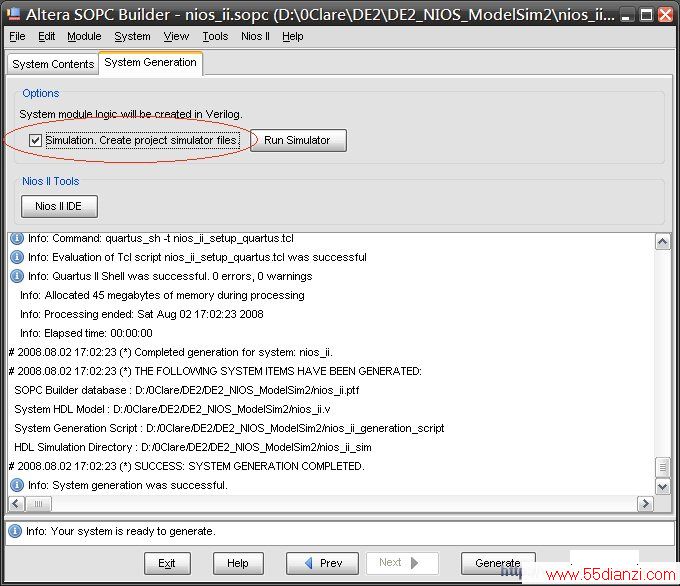Click the Help button at the bottom
Image resolution: width=680 pixels, height=586 pixels.
(238, 563)
